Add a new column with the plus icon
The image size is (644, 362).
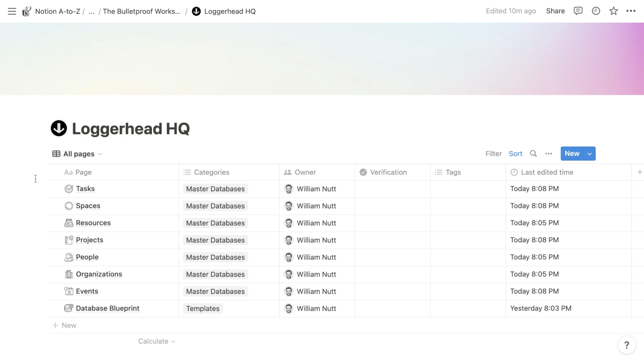pyautogui.click(x=640, y=172)
